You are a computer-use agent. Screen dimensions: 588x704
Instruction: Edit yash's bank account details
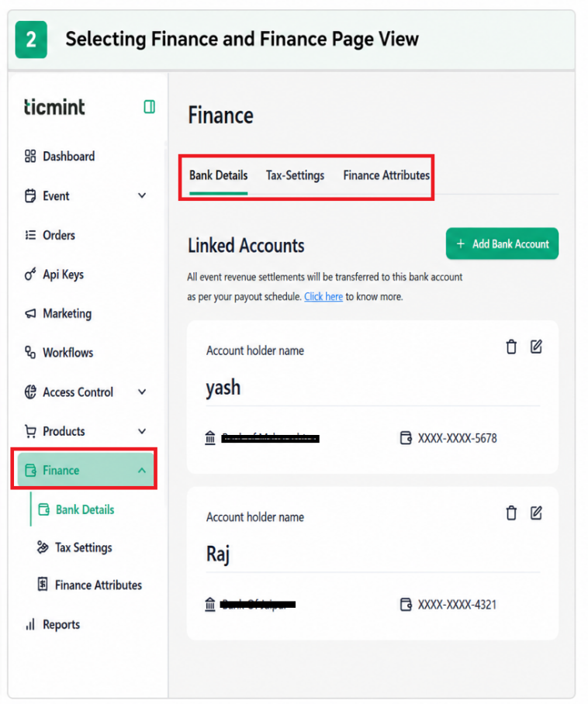(536, 347)
